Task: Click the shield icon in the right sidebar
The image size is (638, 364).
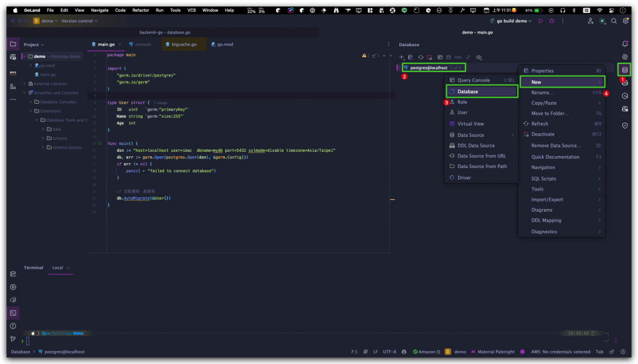Action: click(625, 126)
